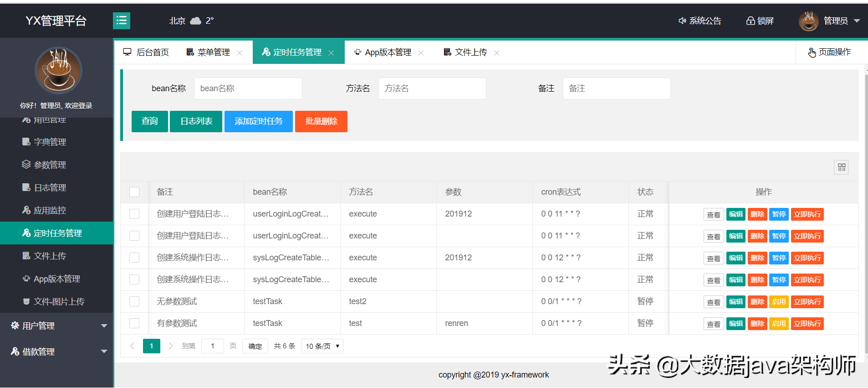Open the 页面操作 menu
Image resolution: width=868 pixels, height=388 pixels.
click(x=829, y=52)
